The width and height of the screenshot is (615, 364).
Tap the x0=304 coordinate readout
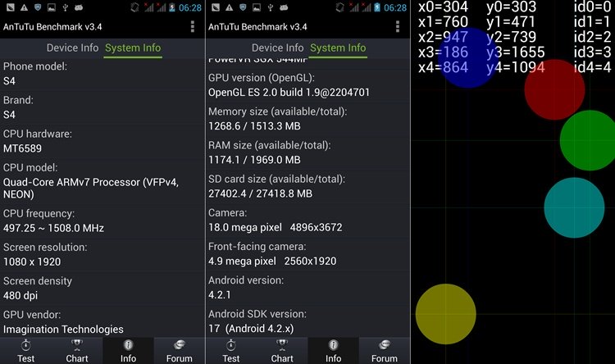pyautogui.click(x=443, y=7)
